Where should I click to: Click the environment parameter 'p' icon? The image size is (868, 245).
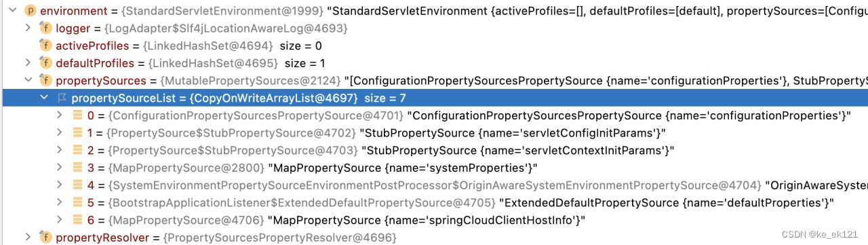click(30, 10)
